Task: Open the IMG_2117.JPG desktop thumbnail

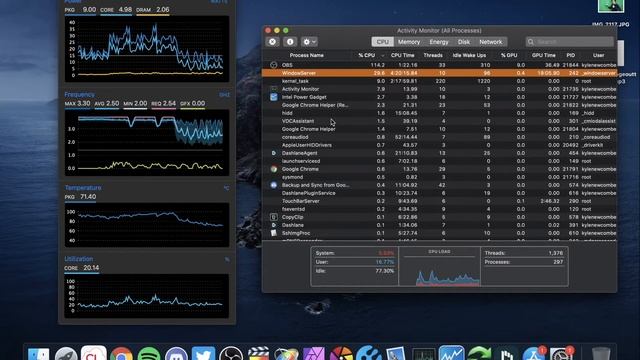Action: tap(611, 6)
